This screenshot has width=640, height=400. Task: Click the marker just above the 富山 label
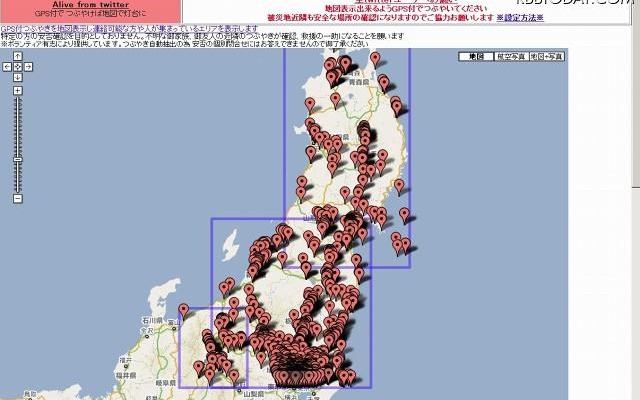pyautogui.click(x=184, y=311)
